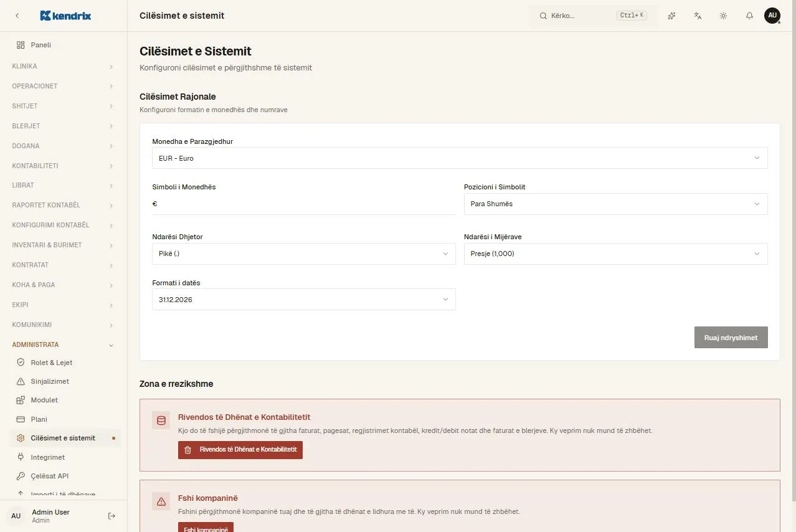Click the red Fshi kompaninë button
Viewport: 796px width, 532px height.
pos(206,528)
